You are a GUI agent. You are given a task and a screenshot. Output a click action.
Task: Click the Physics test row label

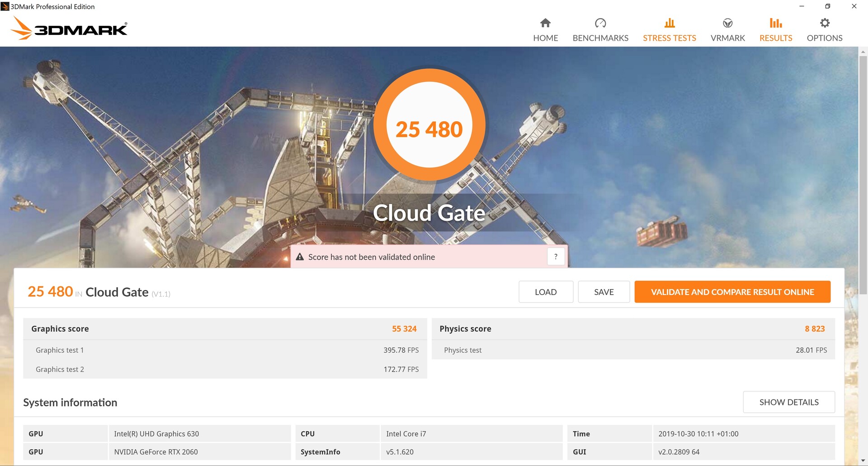(462, 350)
